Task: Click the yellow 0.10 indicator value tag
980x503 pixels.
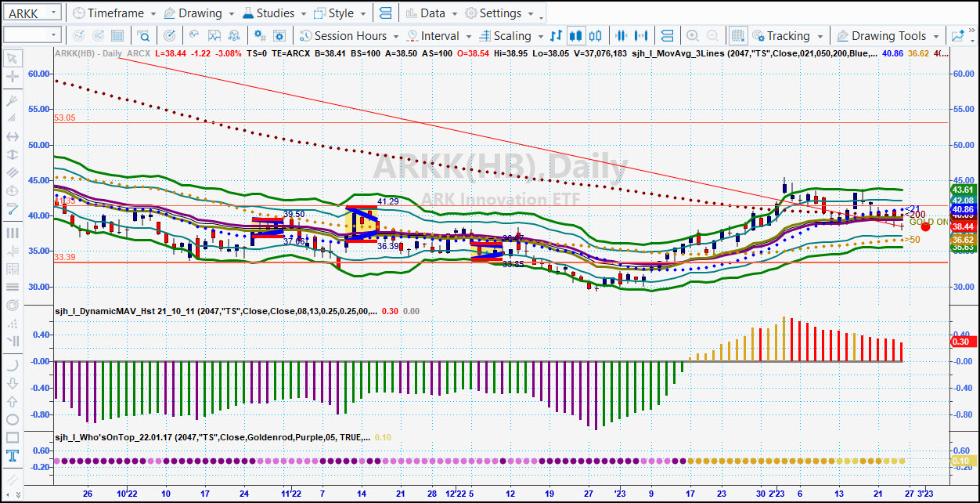Action: point(963,461)
